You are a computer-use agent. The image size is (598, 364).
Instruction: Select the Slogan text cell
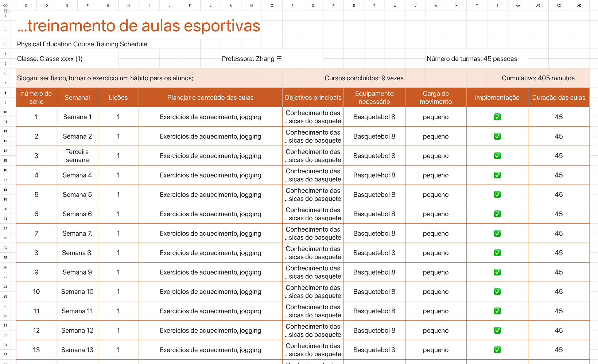pyautogui.click(x=105, y=78)
